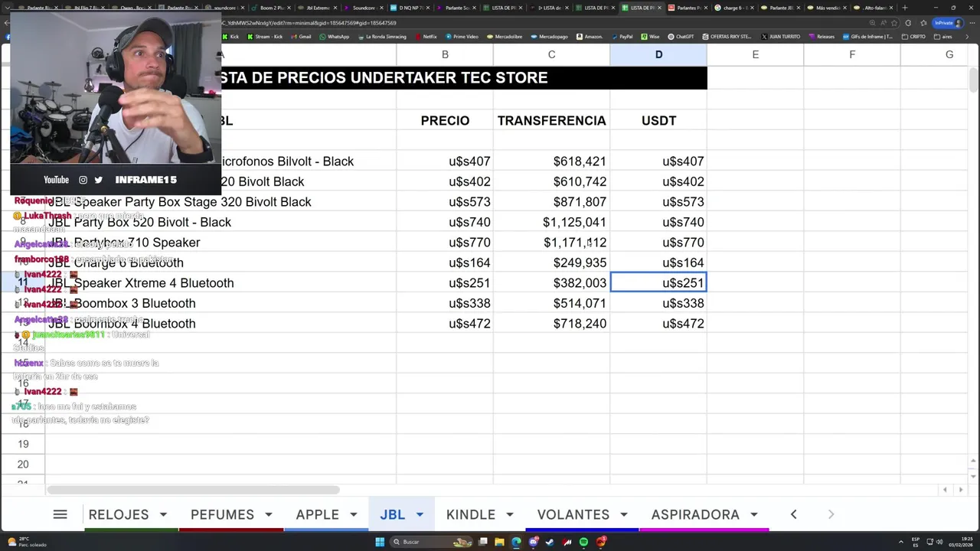
Task: Open File Explorer from the taskbar
Action: pyautogui.click(x=498, y=542)
